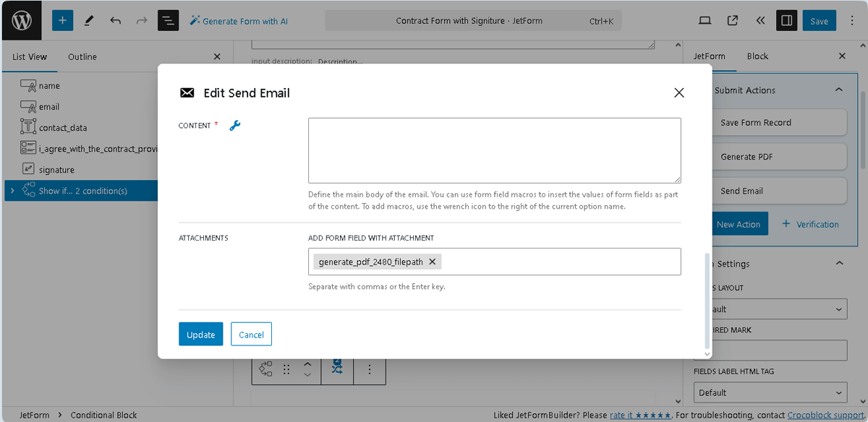This screenshot has height=422, width=868.
Task: Collapse the Submit Actions section
Action: coord(839,90)
